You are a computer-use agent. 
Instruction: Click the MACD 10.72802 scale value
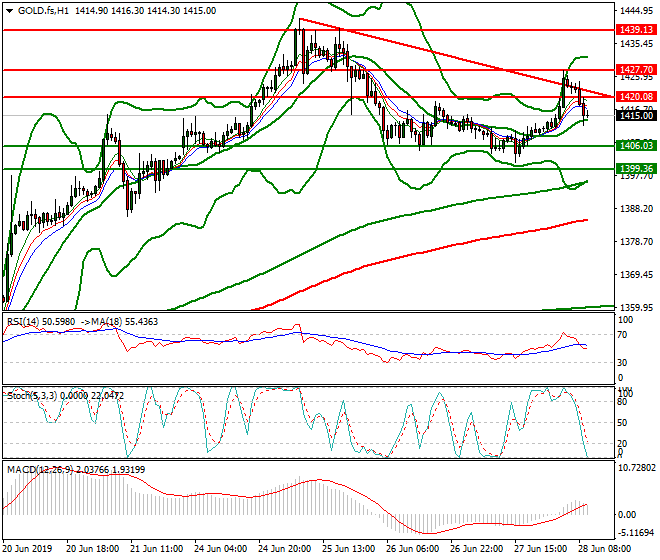636,468
